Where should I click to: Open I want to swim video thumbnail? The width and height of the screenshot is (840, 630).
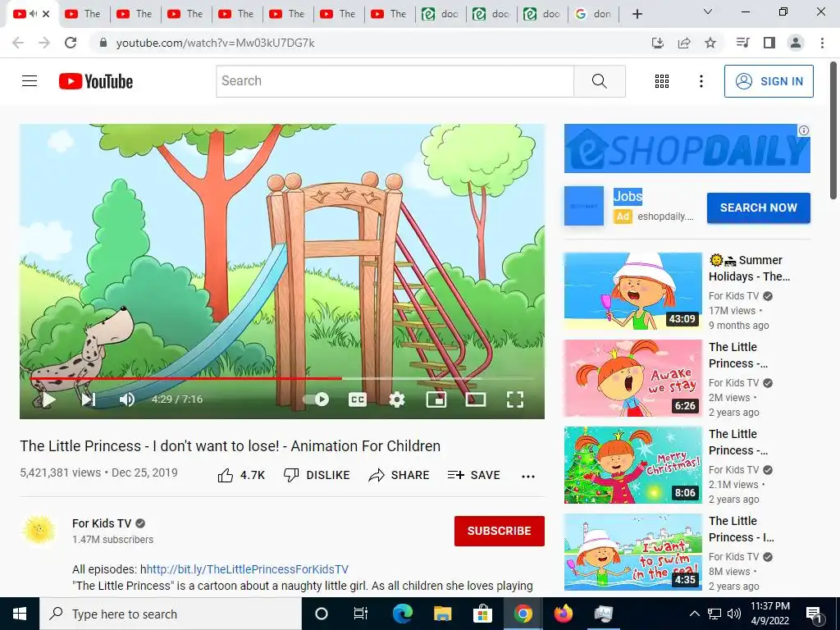pyautogui.click(x=633, y=552)
